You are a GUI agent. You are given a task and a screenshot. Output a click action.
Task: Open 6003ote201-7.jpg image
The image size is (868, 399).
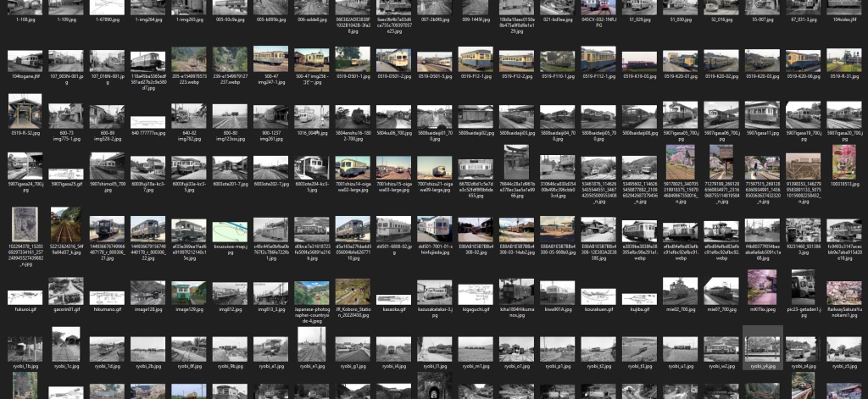click(x=230, y=165)
